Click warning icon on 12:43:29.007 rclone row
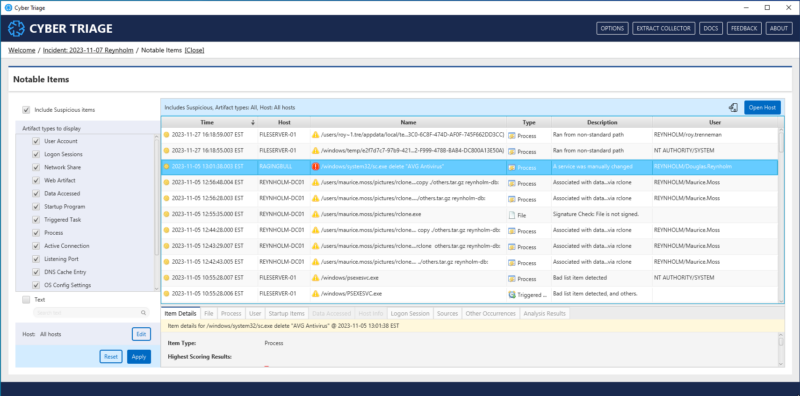Image resolution: width=800 pixels, height=396 pixels. coord(315,246)
